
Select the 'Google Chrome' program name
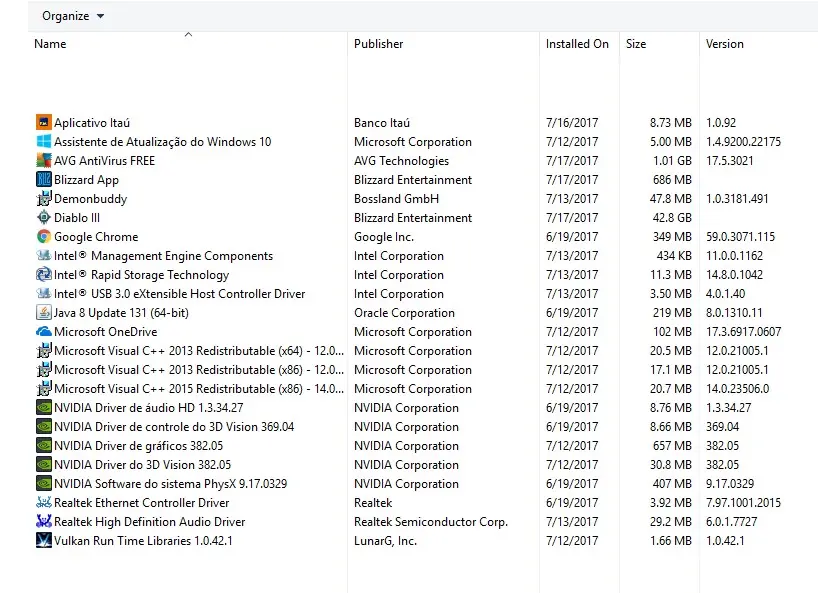[97, 237]
